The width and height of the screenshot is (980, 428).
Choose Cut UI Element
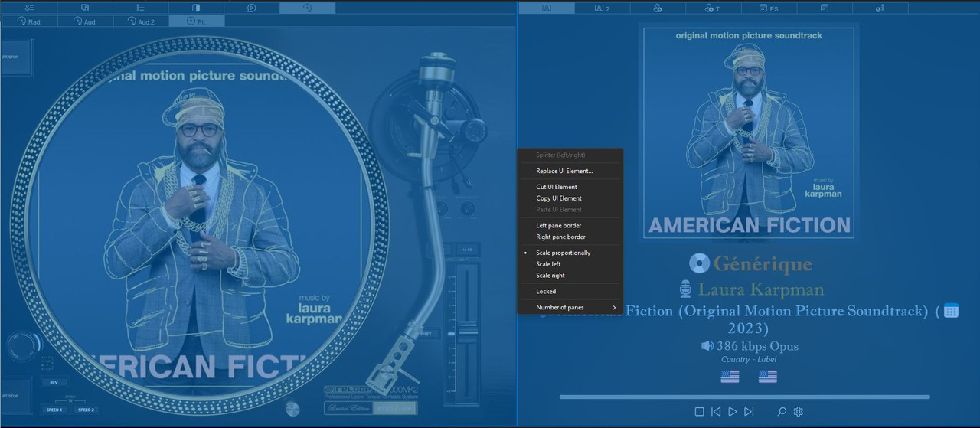click(570, 187)
